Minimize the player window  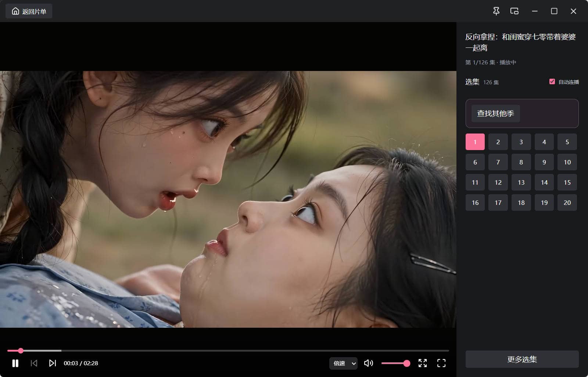(535, 11)
